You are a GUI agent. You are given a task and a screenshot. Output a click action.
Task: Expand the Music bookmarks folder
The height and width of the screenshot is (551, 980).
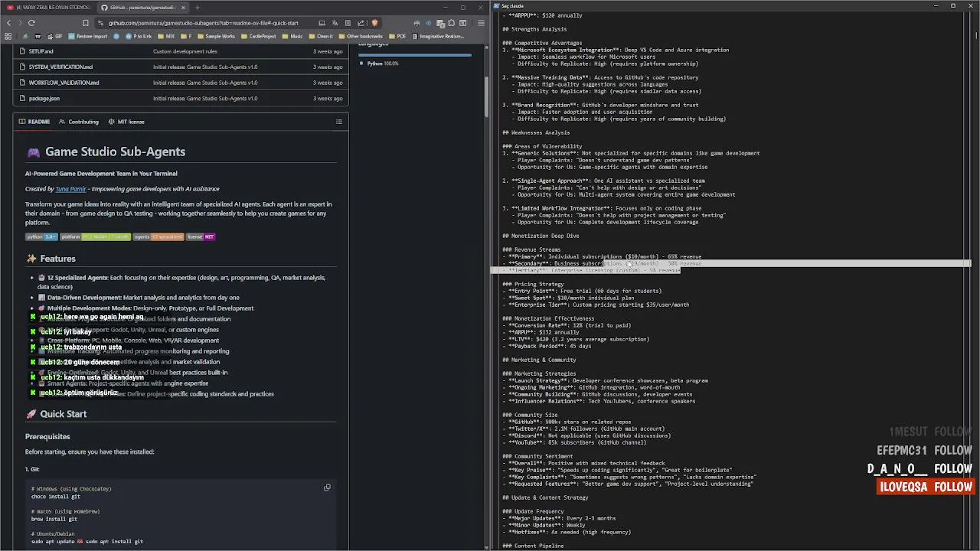pyautogui.click(x=292, y=36)
